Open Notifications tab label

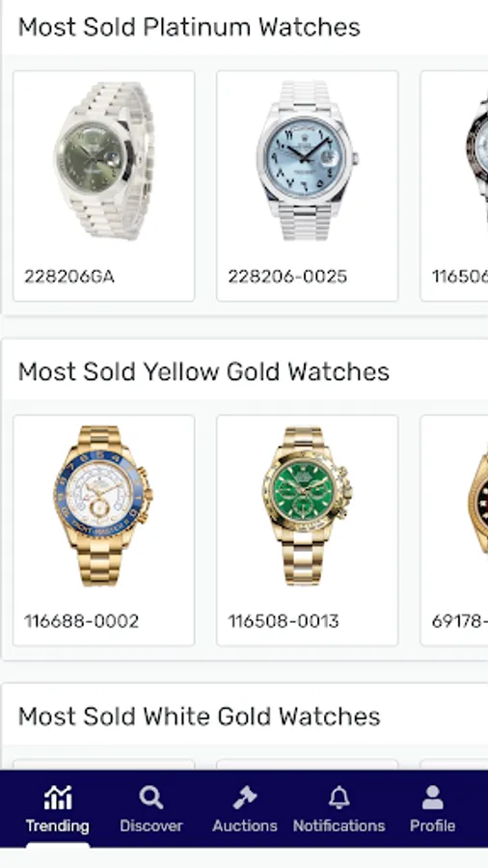coord(339,826)
